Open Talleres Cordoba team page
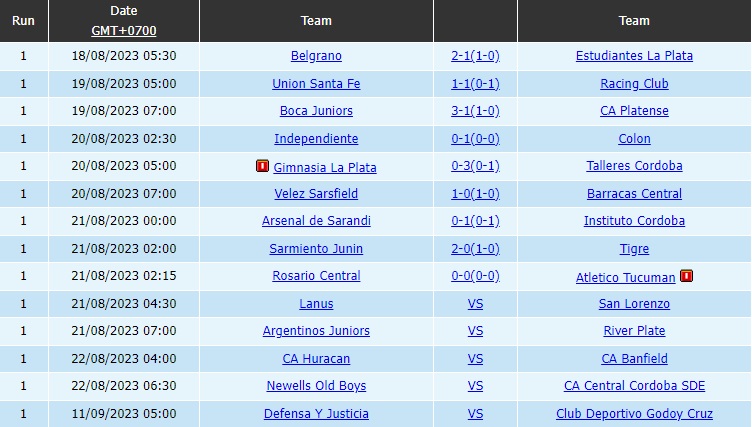The image size is (752, 427). [x=634, y=166]
